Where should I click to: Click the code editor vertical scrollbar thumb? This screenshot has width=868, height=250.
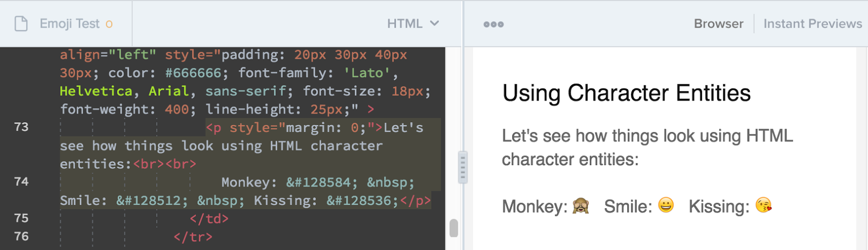pyautogui.click(x=454, y=228)
